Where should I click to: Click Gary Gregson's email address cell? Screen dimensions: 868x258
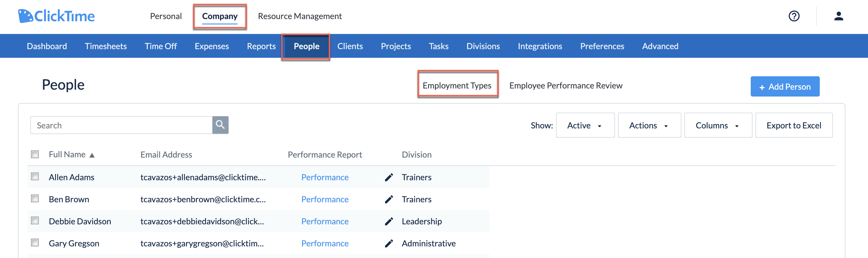(x=202, y=243)
